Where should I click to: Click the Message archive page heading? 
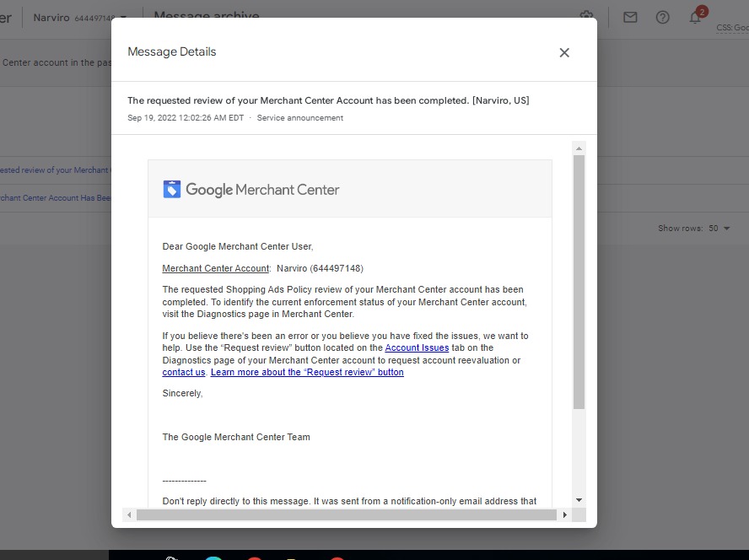click(207, 15)
